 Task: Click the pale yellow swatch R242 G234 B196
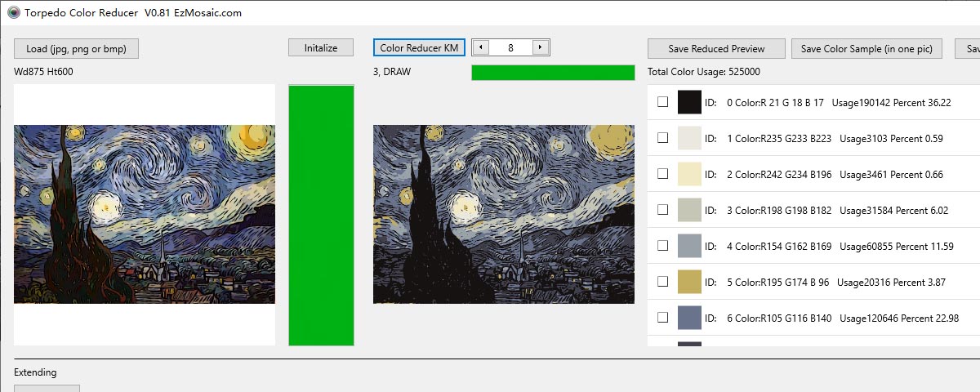click(x=690, y=174)
